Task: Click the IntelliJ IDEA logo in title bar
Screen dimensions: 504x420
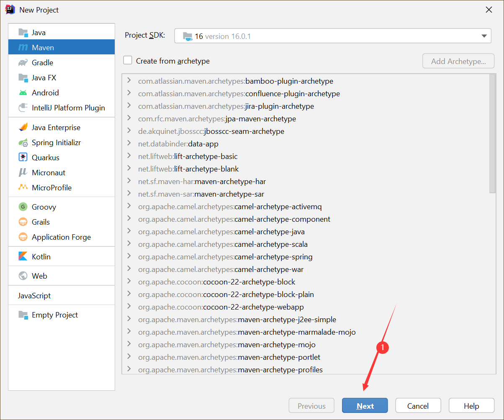Action: pyautogui.click(x=10, y=10)
